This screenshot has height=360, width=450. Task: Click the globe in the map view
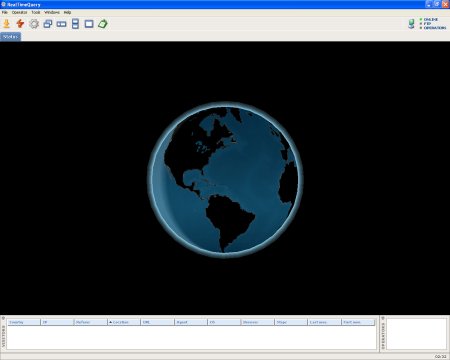225,180
